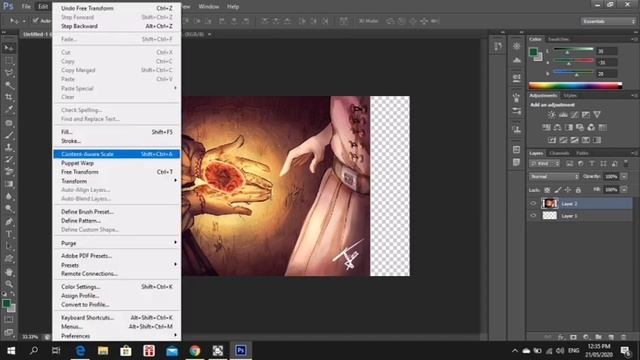Add an Invert adjustment

pos(552,140)
